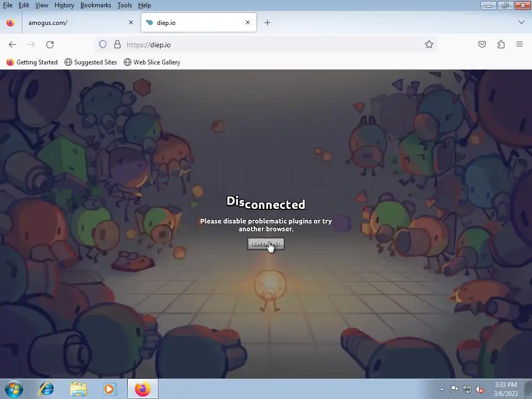Open the Getting Started bookmark

click(32, 62)
